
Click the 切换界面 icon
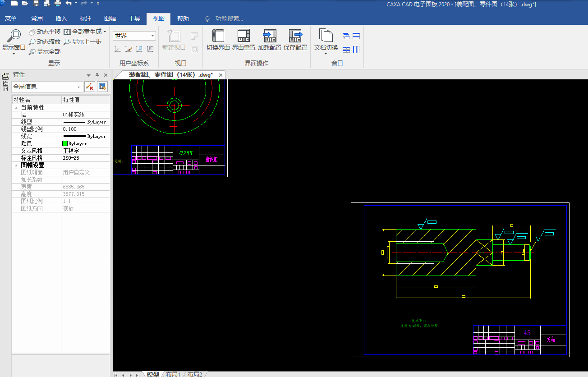[218, 36]
